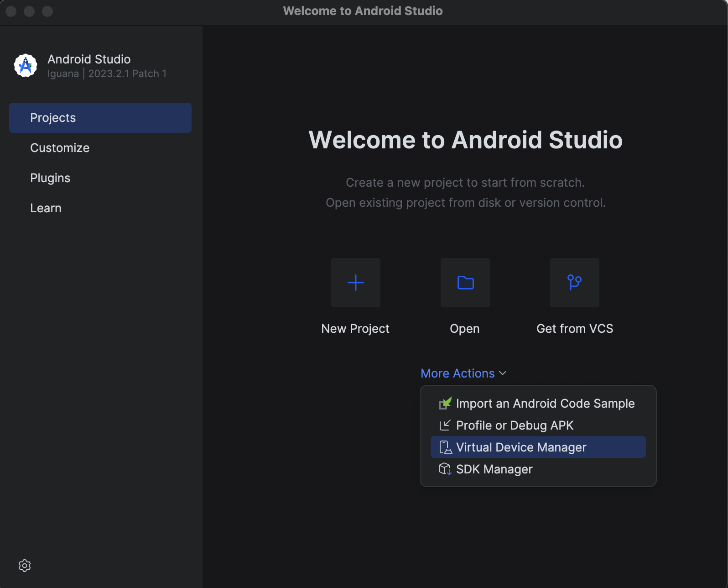Go to the Plugins tab

pyautogui.click(x=50, y=178)
